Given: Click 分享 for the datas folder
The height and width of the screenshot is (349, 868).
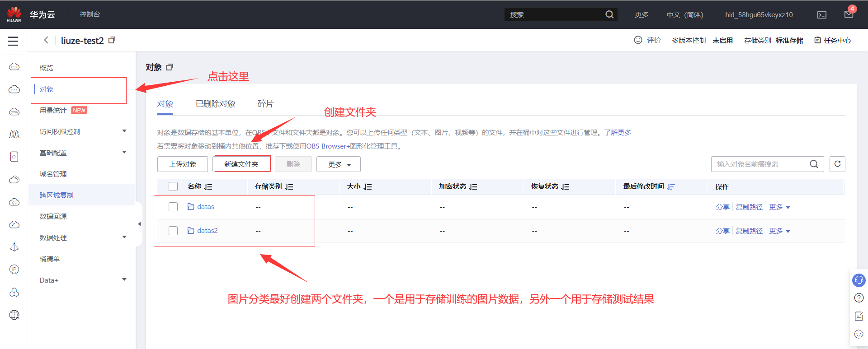Looking at the screenshot, I should 722,207.
